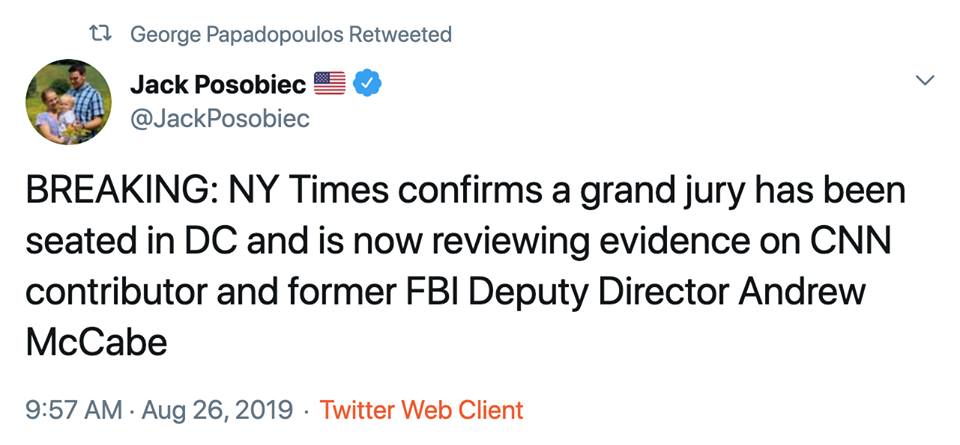This screenshot has width=960, height=445.
Task: Click the Jack Posobiec display name
Action: 218,85
